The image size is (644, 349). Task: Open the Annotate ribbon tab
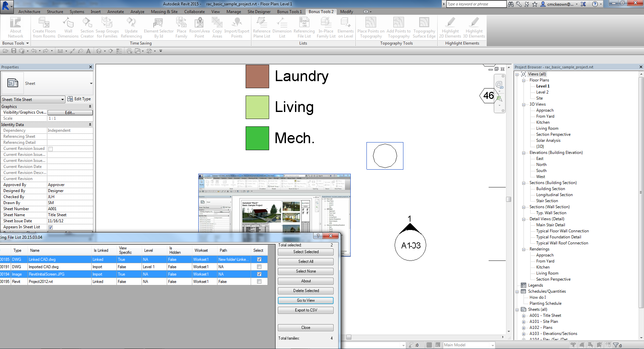[x=115, y=12]
